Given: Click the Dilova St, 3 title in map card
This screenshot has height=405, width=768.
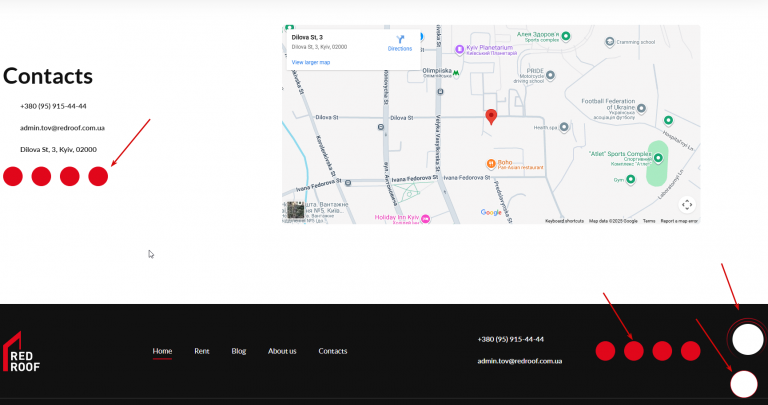Looking at the screenshot, I should (307, 37).
